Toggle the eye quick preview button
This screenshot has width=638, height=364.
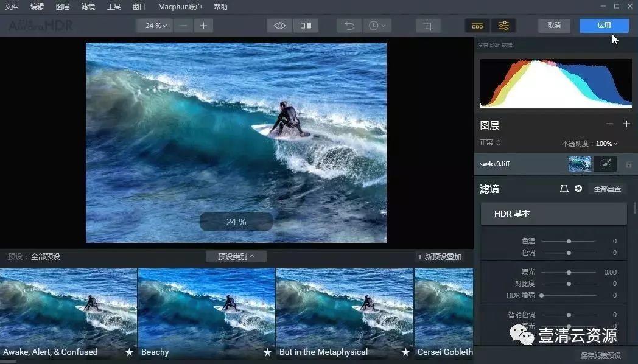coord(279,26)
